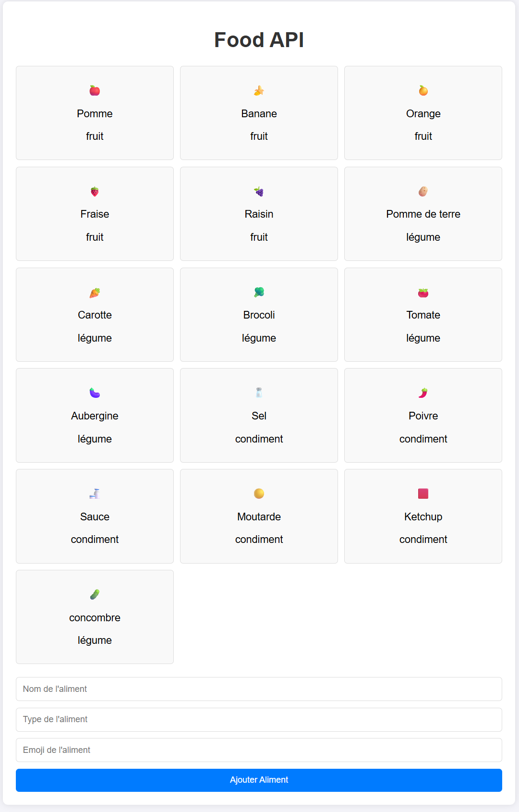Click the banana emoji icon
This screenshot has width=519, height=812.
coord(259,90)
